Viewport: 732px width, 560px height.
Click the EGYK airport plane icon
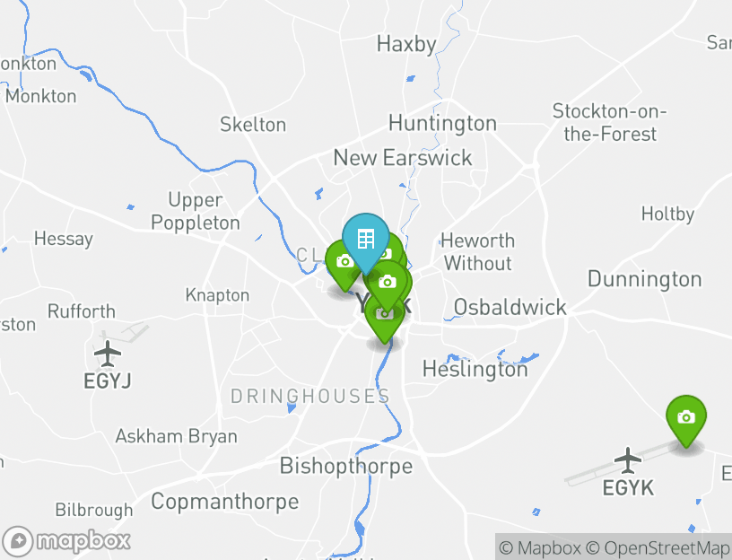(627, 460)
